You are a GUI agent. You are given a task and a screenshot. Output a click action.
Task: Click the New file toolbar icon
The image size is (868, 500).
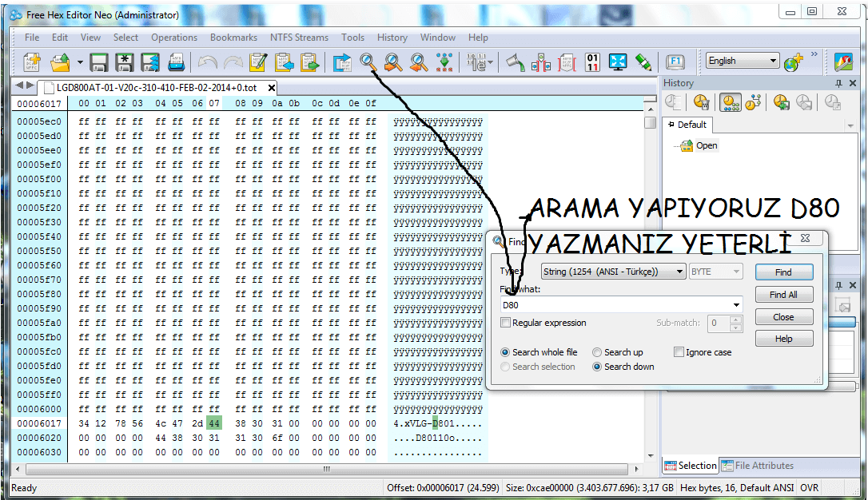pos(32,62)
